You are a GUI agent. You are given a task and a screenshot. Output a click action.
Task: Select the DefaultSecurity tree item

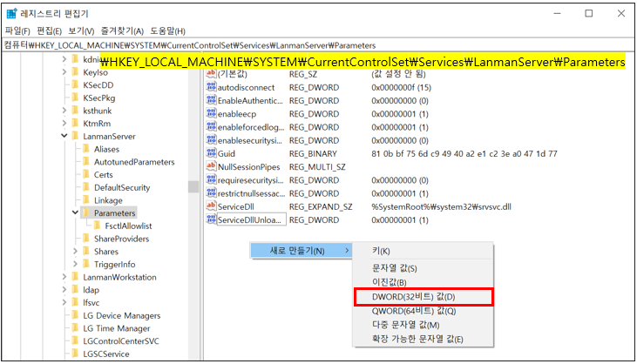tap(122, 187)
